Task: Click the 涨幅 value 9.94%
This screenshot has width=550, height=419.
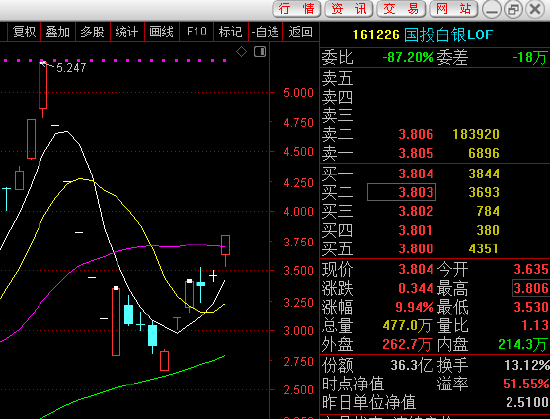Action: [x=414, y=307]
